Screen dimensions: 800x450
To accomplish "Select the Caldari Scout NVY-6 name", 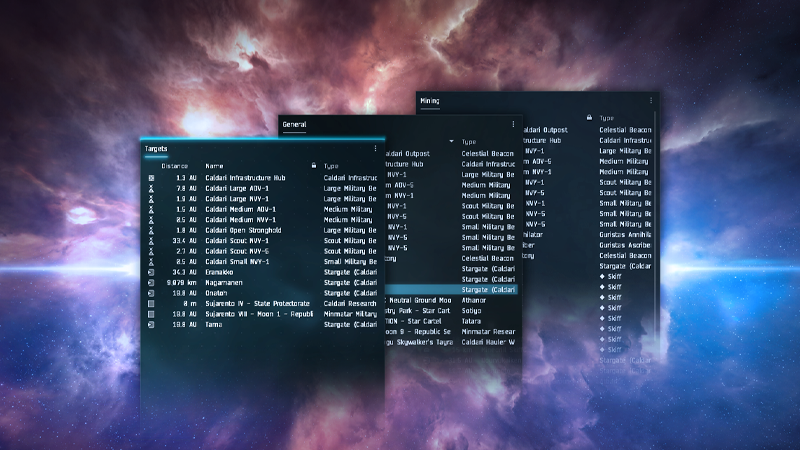I will pyautogui.click(x=237, y=251).
